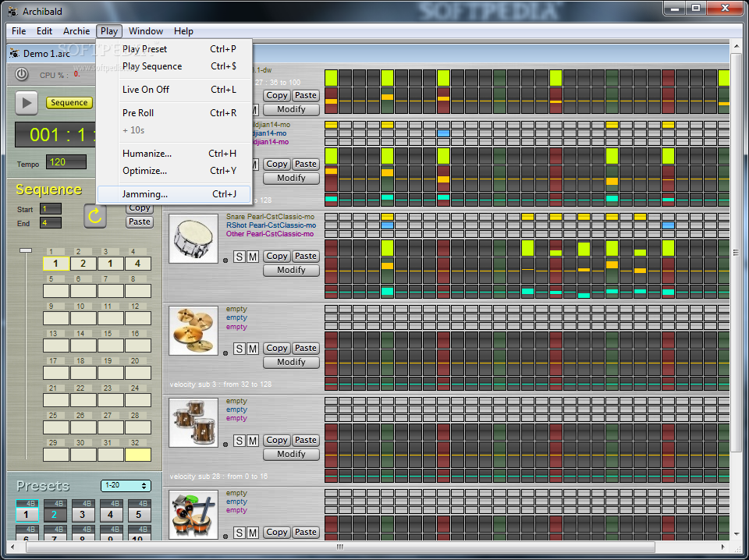Open the Help menu
Viewport: 749px width, 560px height.
[x=183, y=31]
